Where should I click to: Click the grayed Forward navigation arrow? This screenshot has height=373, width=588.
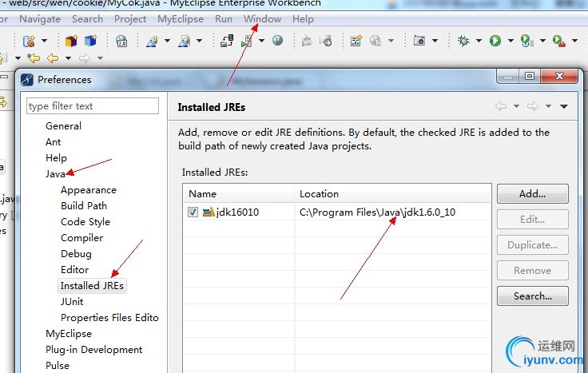(x=85, y=58)
